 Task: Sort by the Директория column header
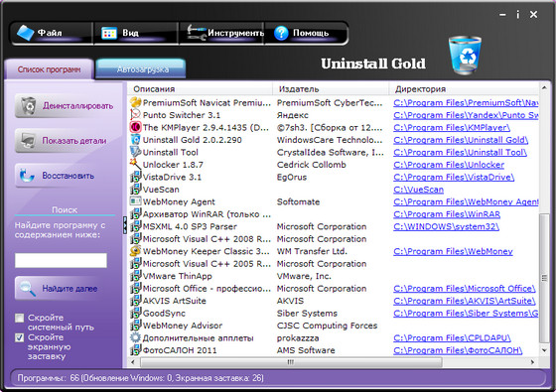point(464,89)
